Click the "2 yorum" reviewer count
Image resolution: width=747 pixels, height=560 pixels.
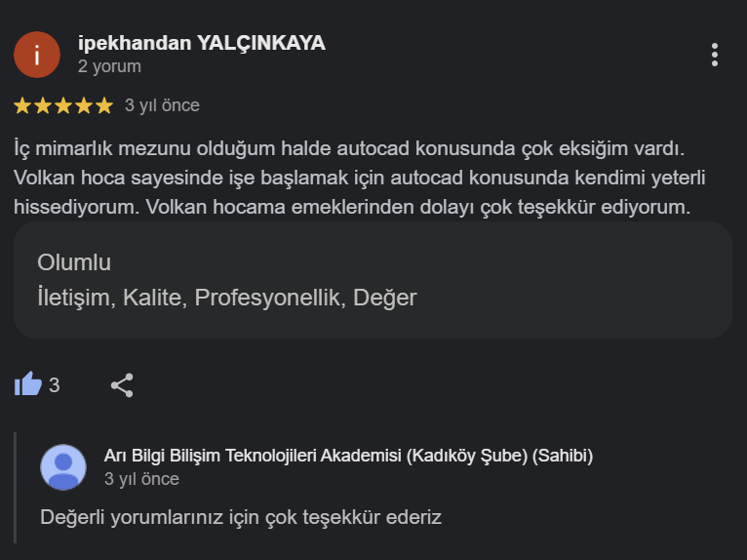(109, 66)
